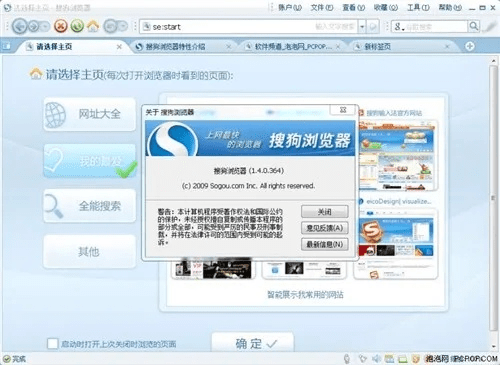This screenshot has height=365, width=500.
Task: Click 关闭 in the about dialog
Action: pyautogui.click(x=325, y=212)
